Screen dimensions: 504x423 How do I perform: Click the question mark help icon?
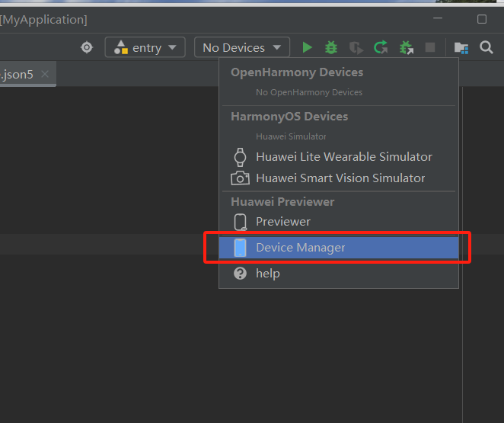tap(240, 274)
